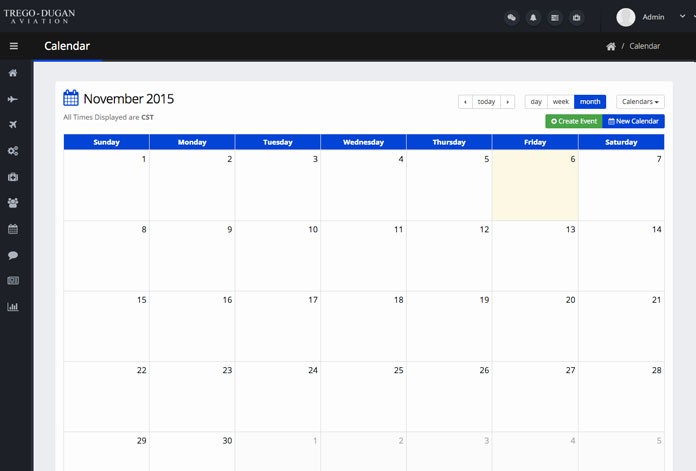The image size is (696, 471).
Task: Toggle the hamburger sidebar menu
Action: tap(13, 46)
